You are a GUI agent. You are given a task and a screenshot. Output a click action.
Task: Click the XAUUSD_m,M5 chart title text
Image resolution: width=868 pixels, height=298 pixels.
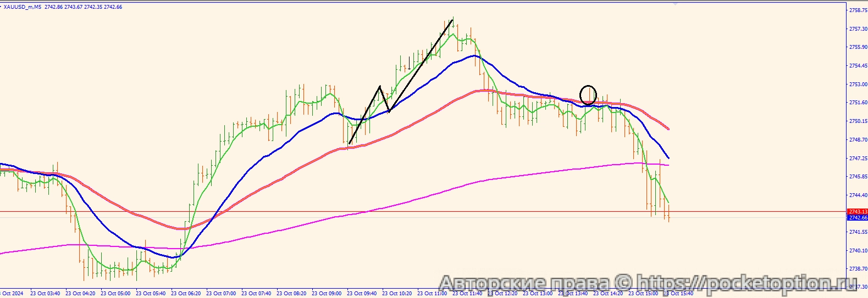tap(22, 7)
